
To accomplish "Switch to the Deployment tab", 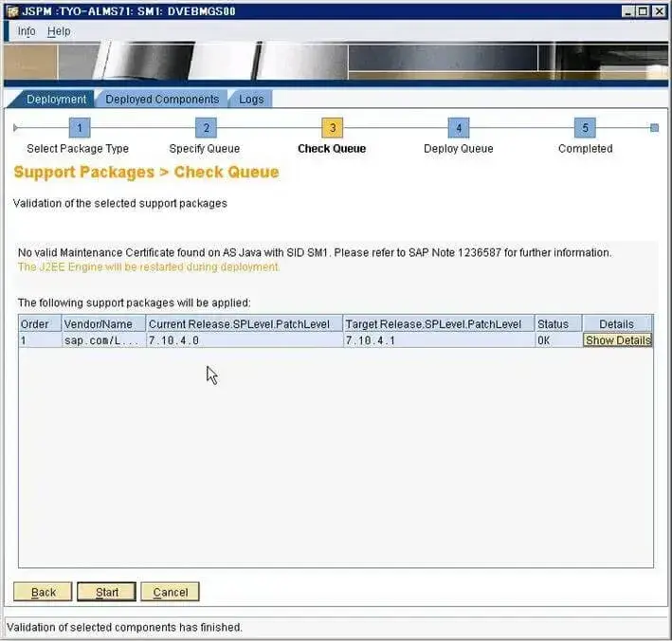I will click(56, 100).
